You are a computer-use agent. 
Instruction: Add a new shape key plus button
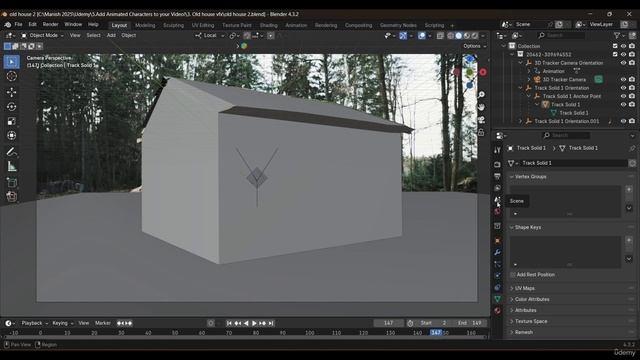(629, 240)
